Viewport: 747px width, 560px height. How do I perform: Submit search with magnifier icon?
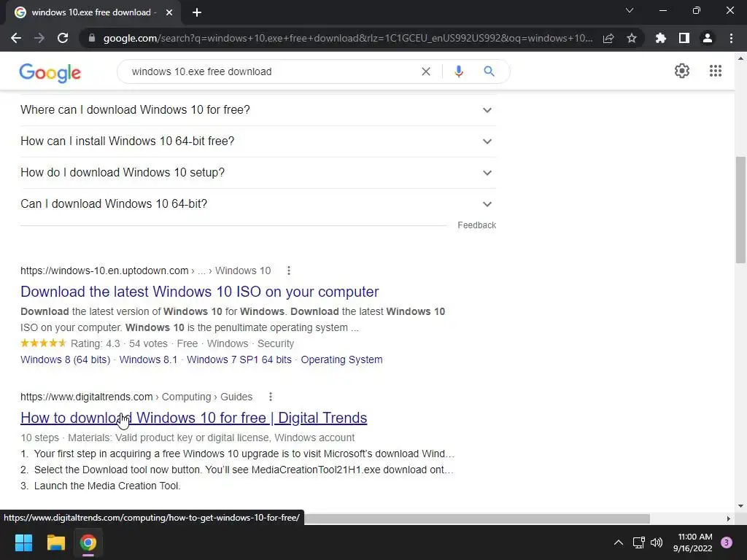tap(489, 71)
